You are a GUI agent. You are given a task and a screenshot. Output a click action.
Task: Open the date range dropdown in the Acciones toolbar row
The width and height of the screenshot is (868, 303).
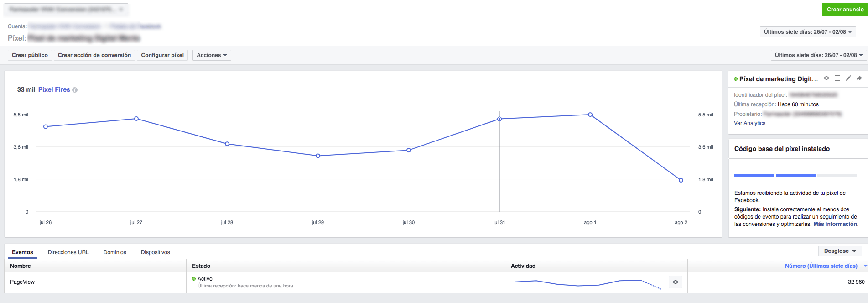[819, 55]
